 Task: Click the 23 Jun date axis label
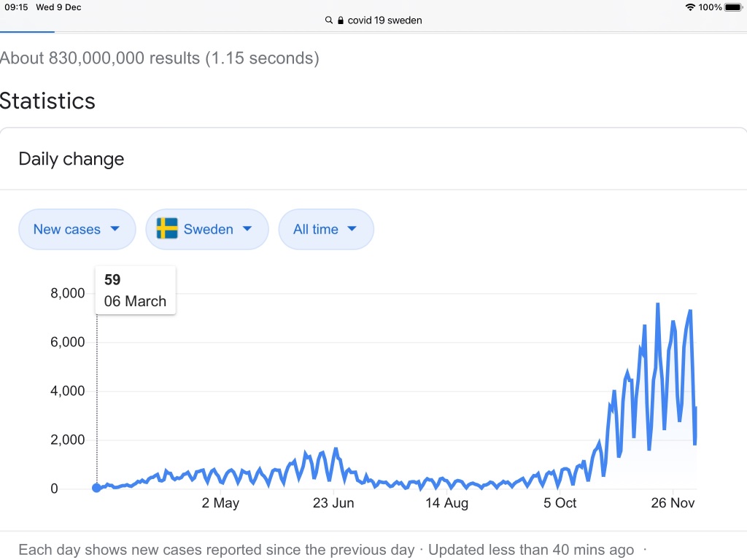click(x=333, y=503)
